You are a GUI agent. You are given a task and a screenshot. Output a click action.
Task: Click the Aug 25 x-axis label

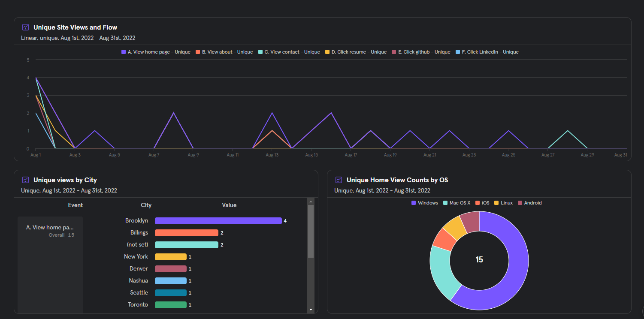click(x=508, y=155)
